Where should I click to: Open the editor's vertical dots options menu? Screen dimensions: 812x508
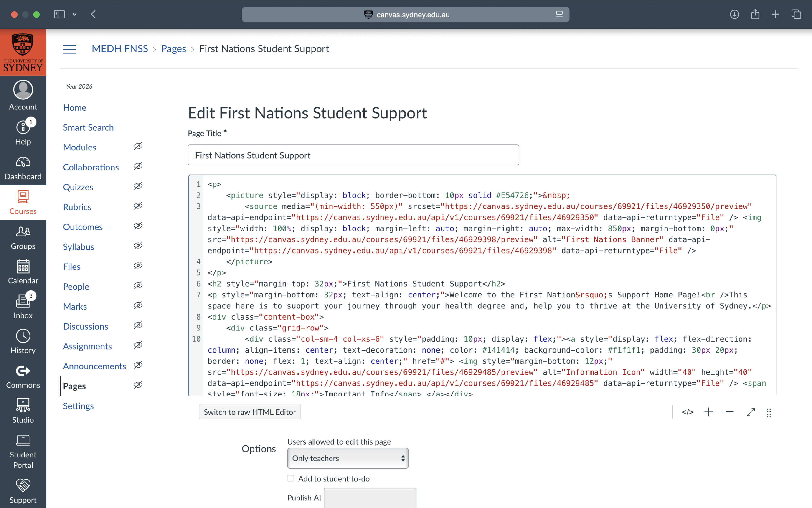tap(769, 413)
